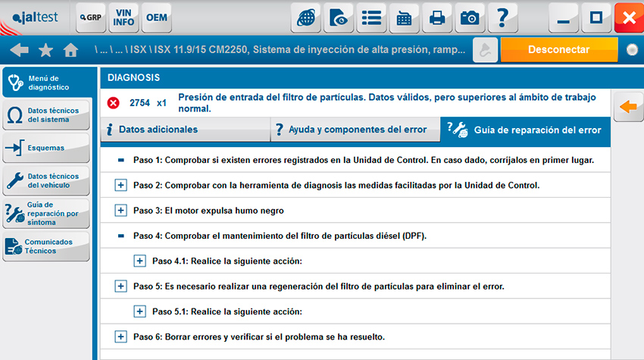Open Comunicados Técnicos
This screenshot has width=644, height=360.
(x=46, y=246)
